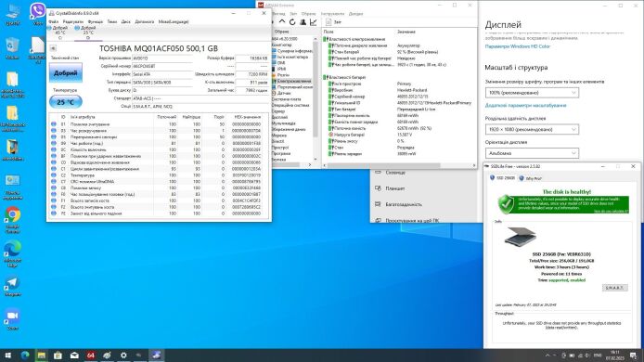Click the status dot for attribute FE
This screenshot has height=362, width=644.
(x=54, y=213)
